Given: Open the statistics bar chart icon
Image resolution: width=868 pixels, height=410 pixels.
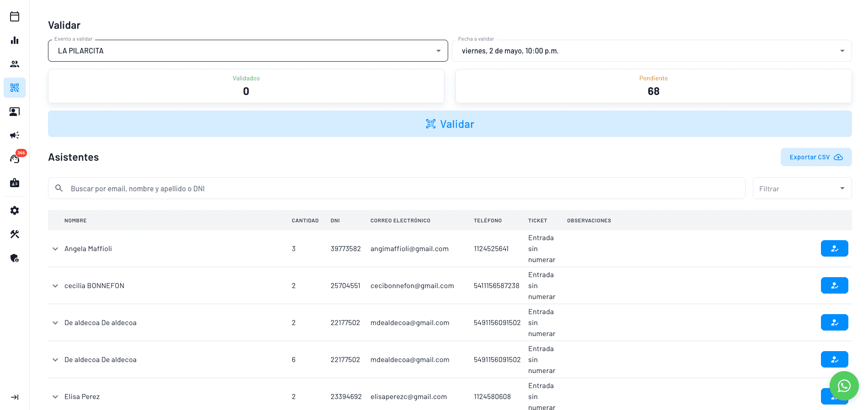Looking at the screenshot, I should point(15,40).
